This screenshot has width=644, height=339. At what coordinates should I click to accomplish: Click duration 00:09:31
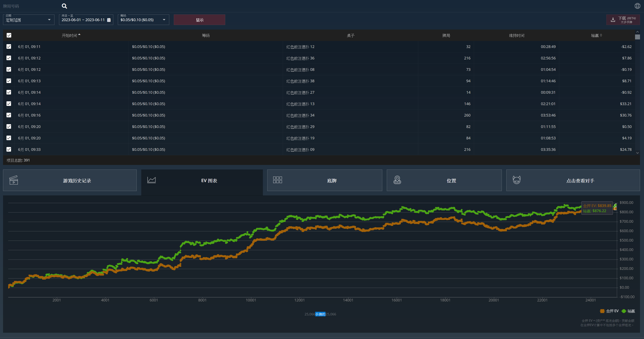coord(548,93)
